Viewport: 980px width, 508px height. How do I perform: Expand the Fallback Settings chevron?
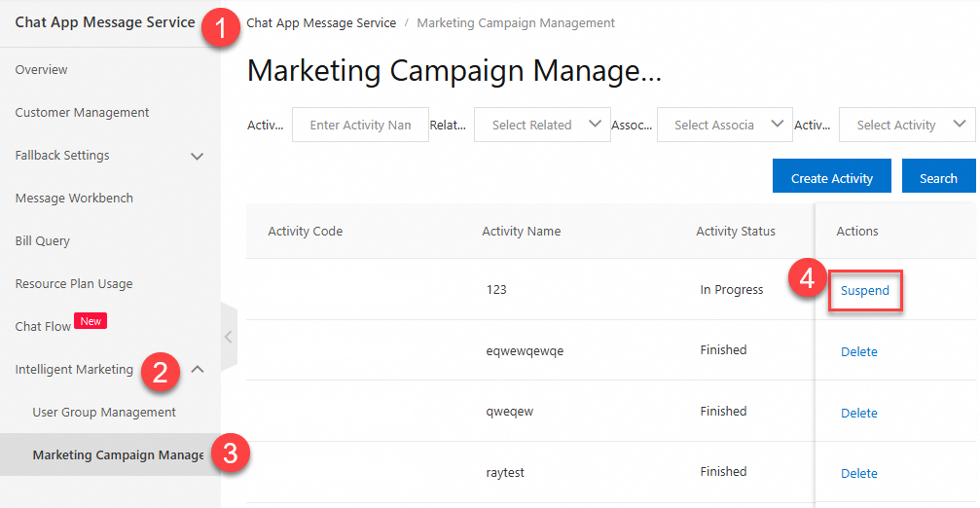coord(197,156)
